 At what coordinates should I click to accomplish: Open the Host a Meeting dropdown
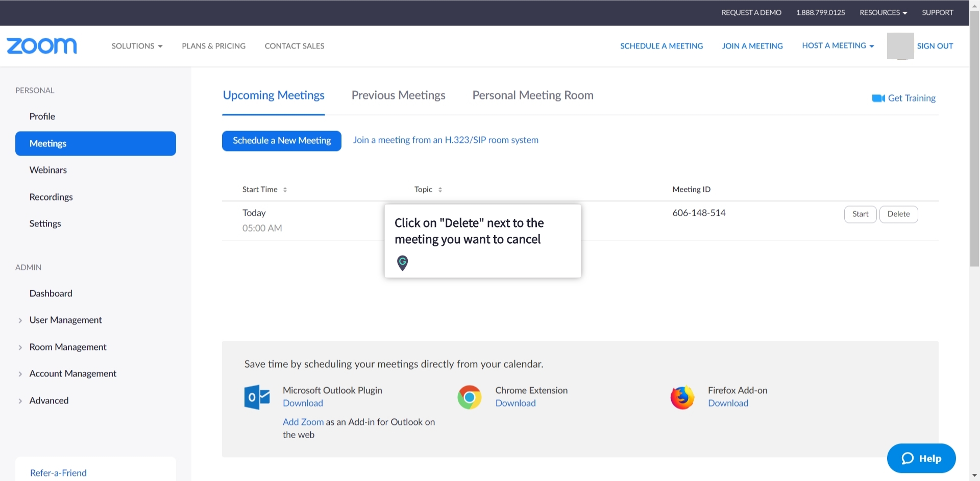(838, 45)
